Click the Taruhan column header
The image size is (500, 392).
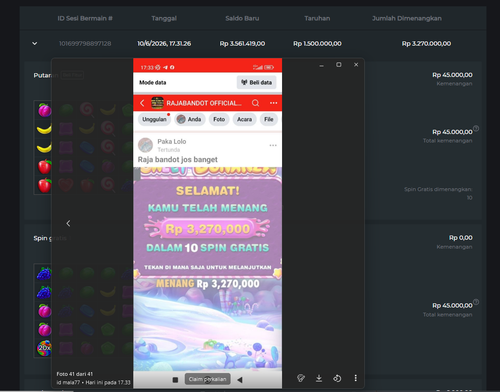tap(317, 18)
